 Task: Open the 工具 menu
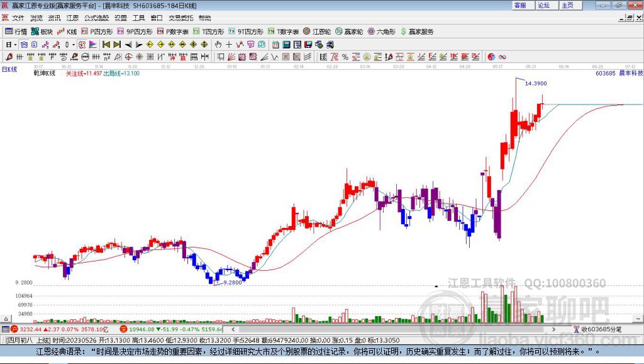pyautogui.click(x=139, y=18)
